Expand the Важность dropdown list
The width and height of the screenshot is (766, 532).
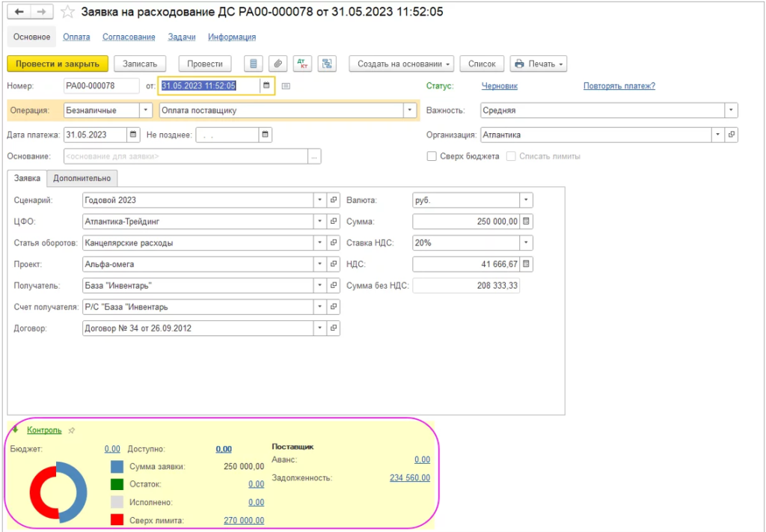pos(730,111)
